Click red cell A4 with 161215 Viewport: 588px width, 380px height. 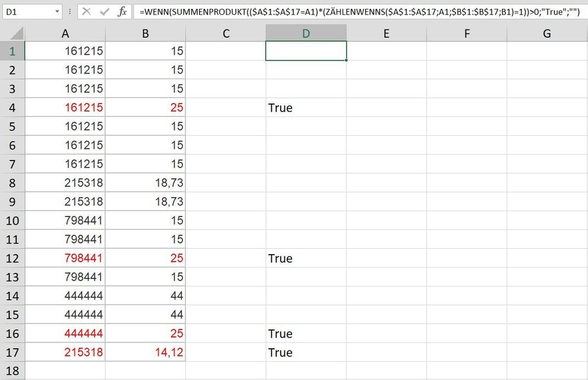coord(65,108)
